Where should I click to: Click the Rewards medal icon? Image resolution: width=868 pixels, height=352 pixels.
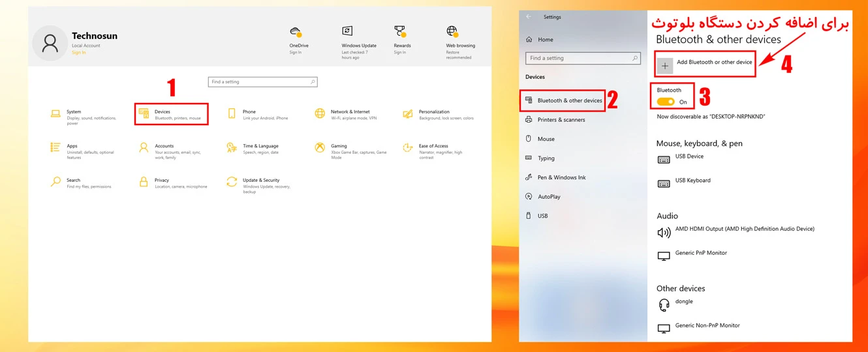point(400,32)
